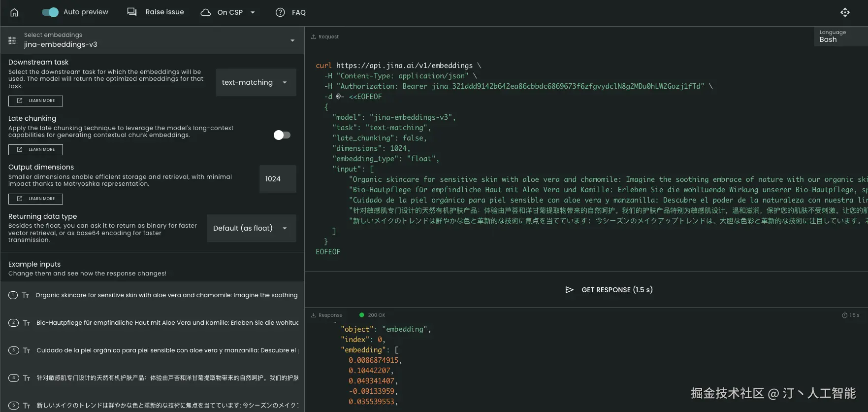This screenshot has width=868, height=412.
Task: Open the Language Bash selector
Action: (840, 36)
